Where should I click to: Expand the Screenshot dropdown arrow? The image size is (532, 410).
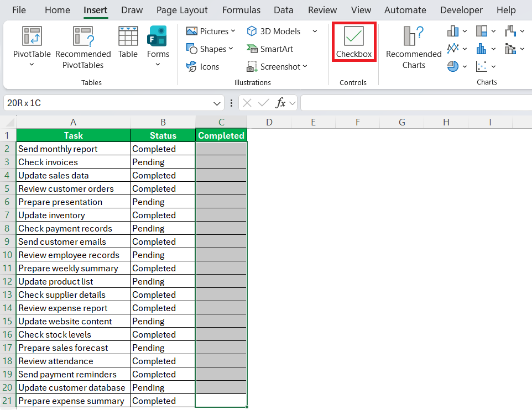[x=305, y=66]
